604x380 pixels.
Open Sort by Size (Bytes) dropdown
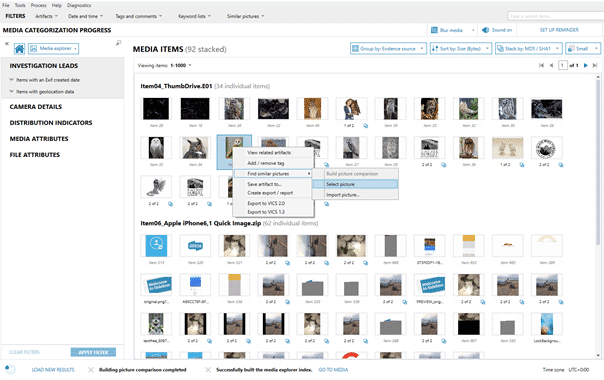click(461, 49)
